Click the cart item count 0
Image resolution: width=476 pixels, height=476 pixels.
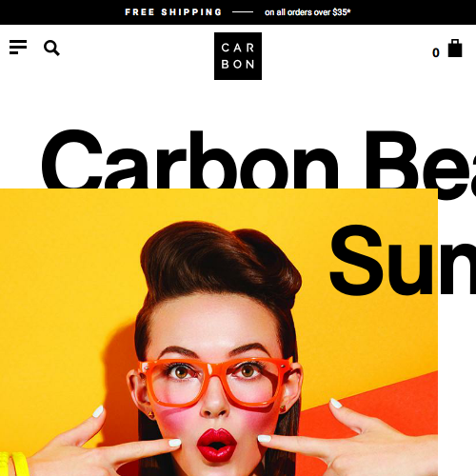436,52
